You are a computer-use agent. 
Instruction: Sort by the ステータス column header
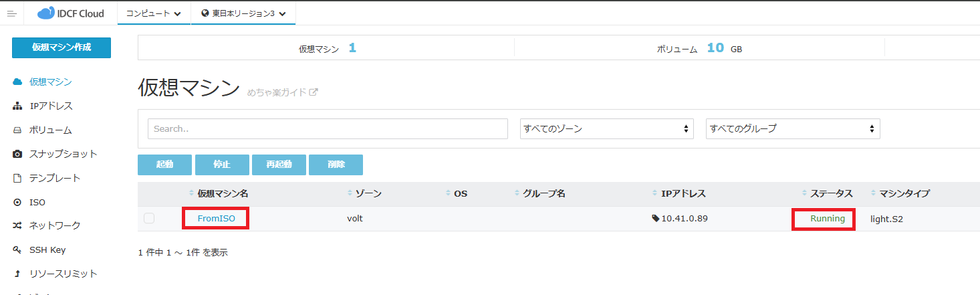(831, 193)
